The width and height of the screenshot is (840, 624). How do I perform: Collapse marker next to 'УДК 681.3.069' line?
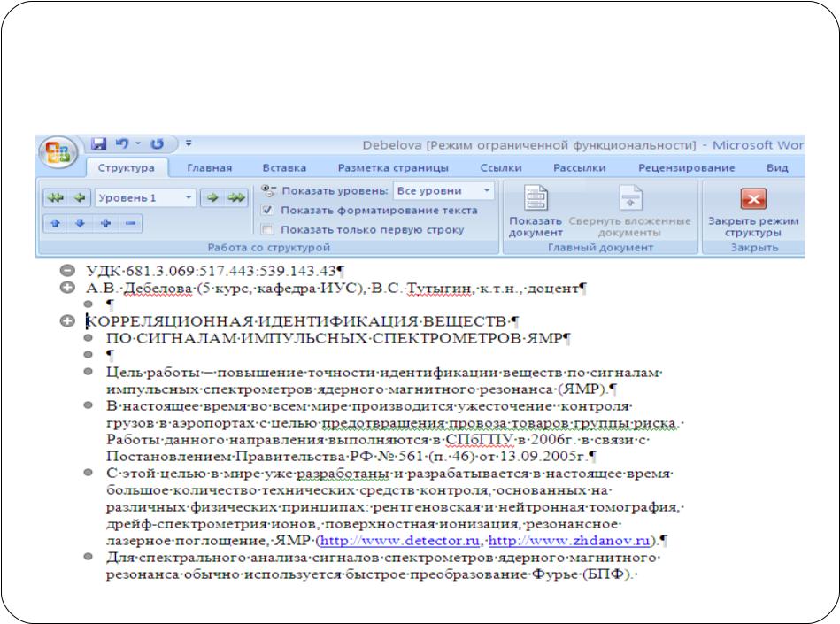[67, 271]
